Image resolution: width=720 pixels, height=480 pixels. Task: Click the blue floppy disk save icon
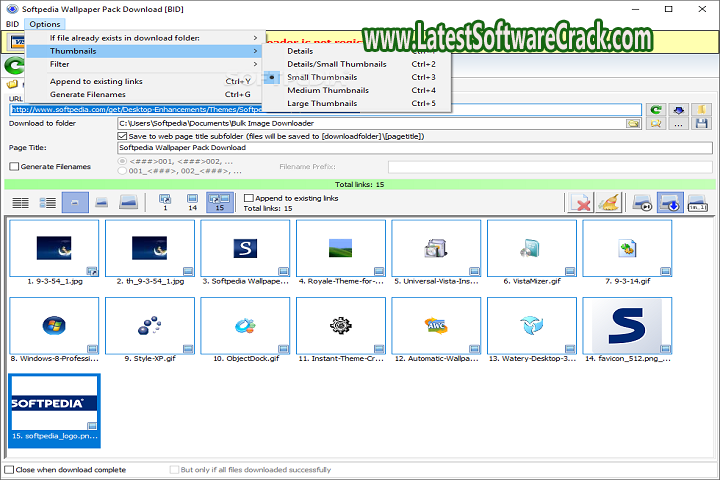click(x=701, y=124)
